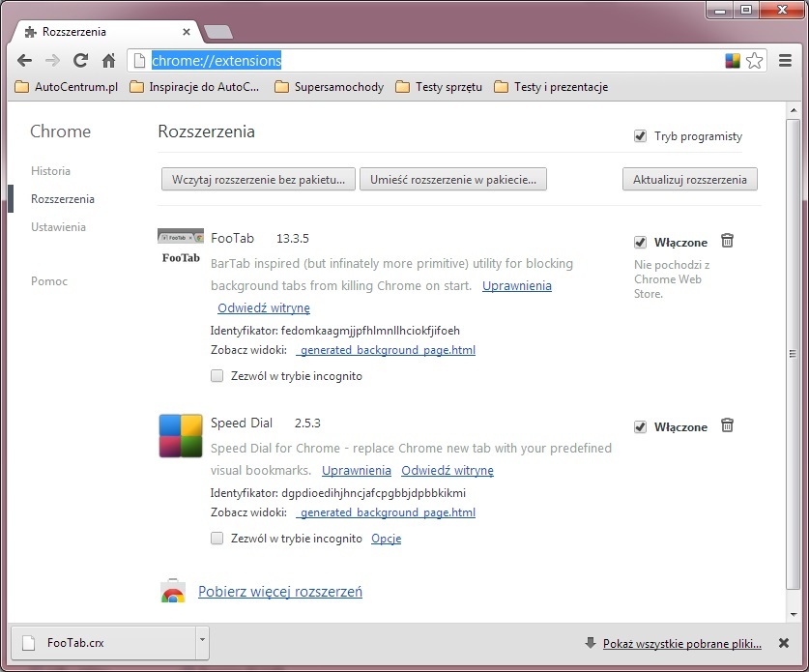This screenshot has width=809, height=672.
Task: Click the vertical scrollbar thumb
Action: [x=793, y=354]
